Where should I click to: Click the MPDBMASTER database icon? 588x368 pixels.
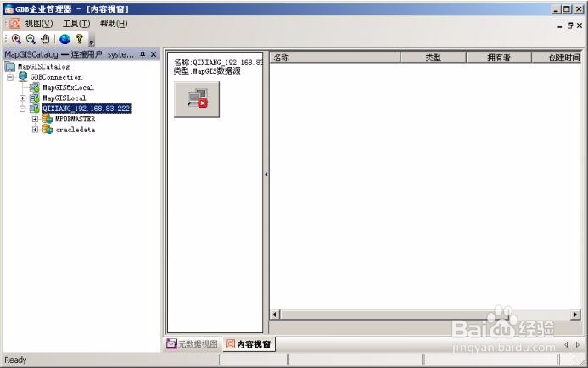pyautogui.click(x=47, y=120)
